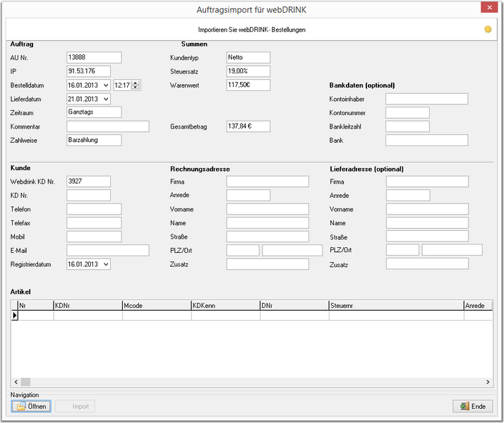Click the Warenwert field 117,50€
504x423 pixels.
pyautogui.click(x=248, y=85)
